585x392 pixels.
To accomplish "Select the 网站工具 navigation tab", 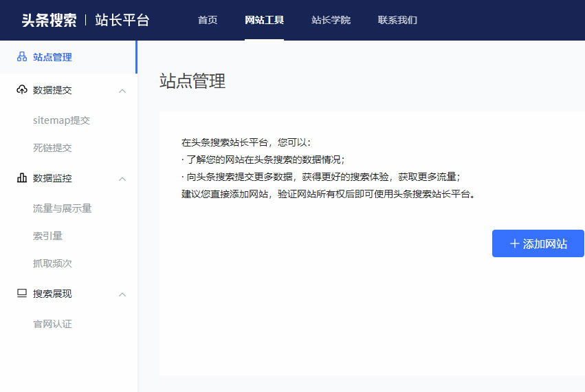I will pyautogui.click(x=264, y=20).
